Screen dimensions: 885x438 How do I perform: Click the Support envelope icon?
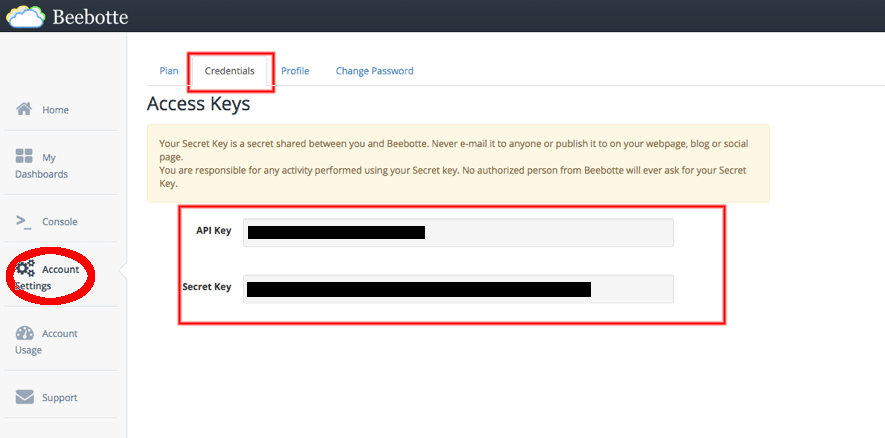(25, 397)
